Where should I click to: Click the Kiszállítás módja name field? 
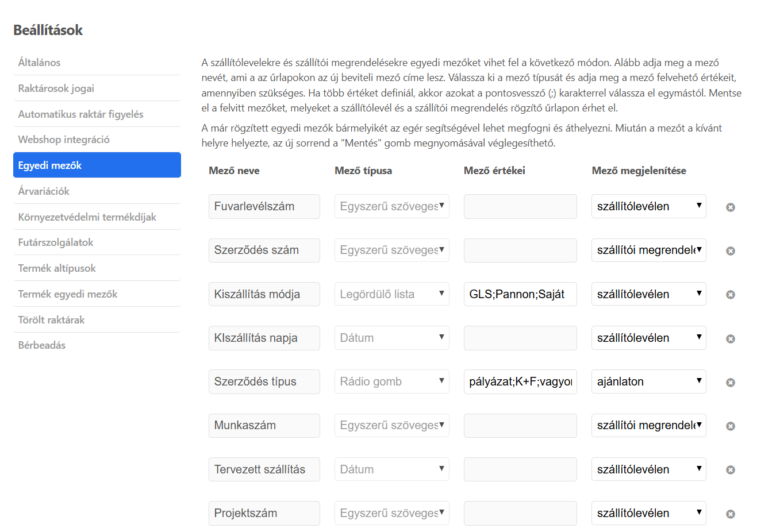[x=264, y=294]
